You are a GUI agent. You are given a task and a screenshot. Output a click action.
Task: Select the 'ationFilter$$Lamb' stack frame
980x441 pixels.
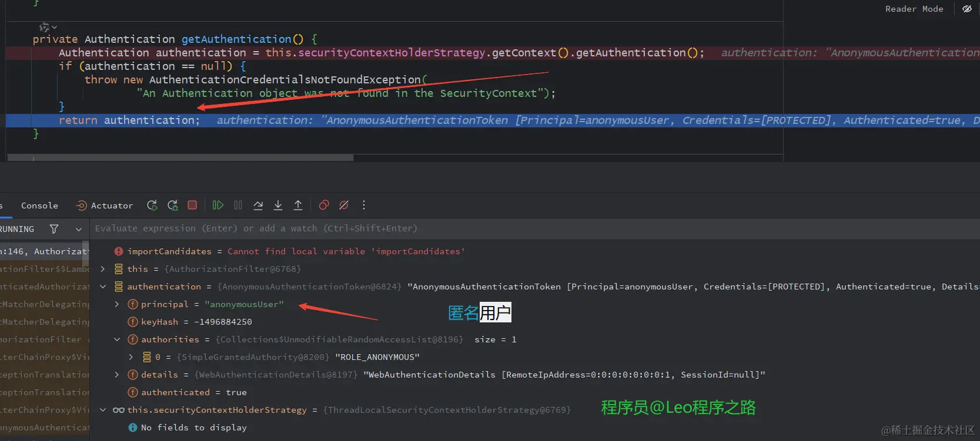[x=45, y=269]
